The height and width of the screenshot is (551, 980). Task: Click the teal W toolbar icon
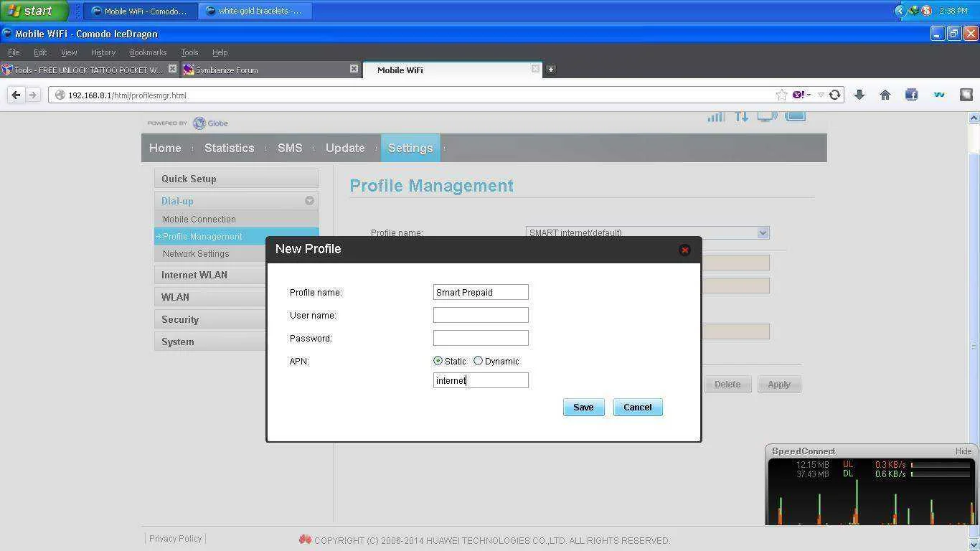[x=938, y=95]
